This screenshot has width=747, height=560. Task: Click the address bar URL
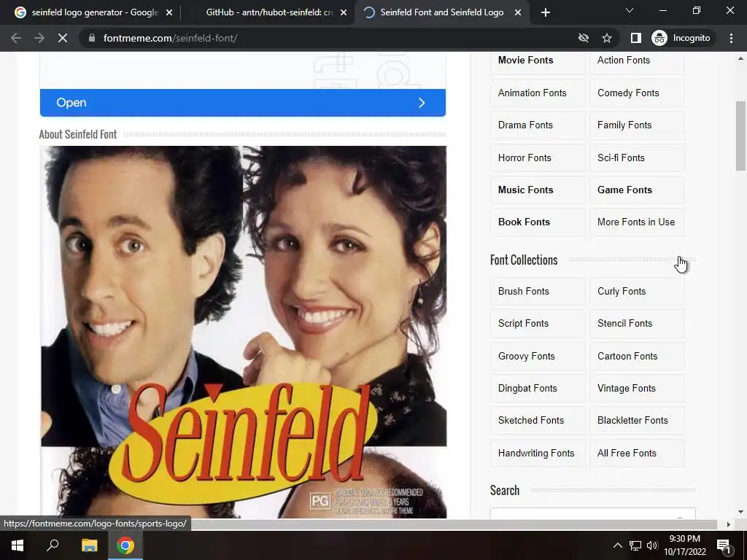click(x=171, y=38)
